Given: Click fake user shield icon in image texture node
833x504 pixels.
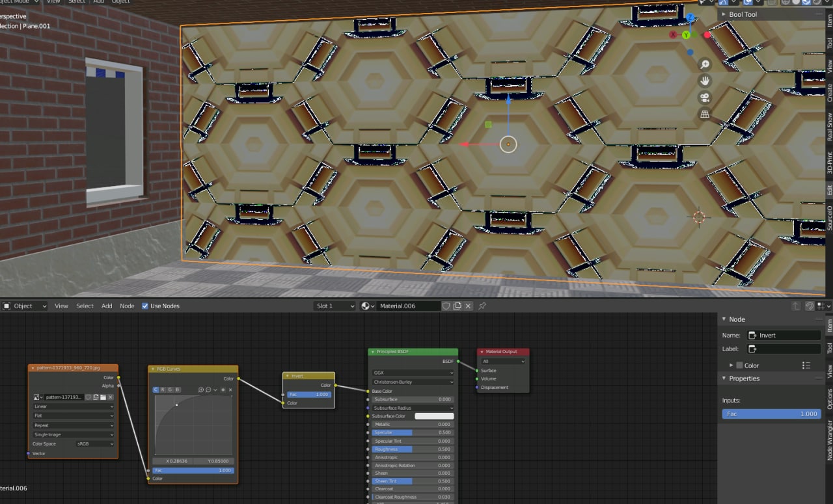Looking at the screenshot, I should tap(88, 397).
